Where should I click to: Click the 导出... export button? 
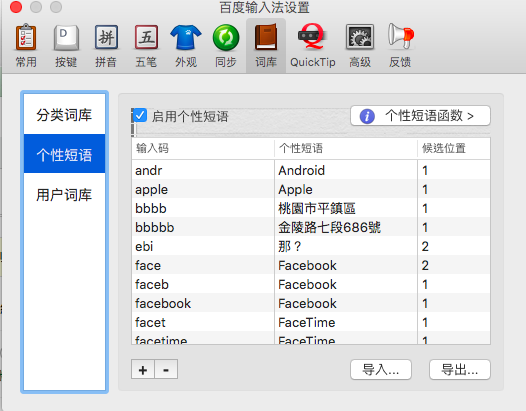coord(460,370)
